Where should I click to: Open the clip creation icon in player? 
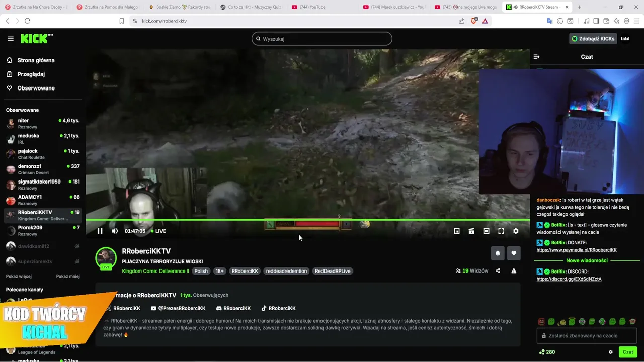click(471, 231)
